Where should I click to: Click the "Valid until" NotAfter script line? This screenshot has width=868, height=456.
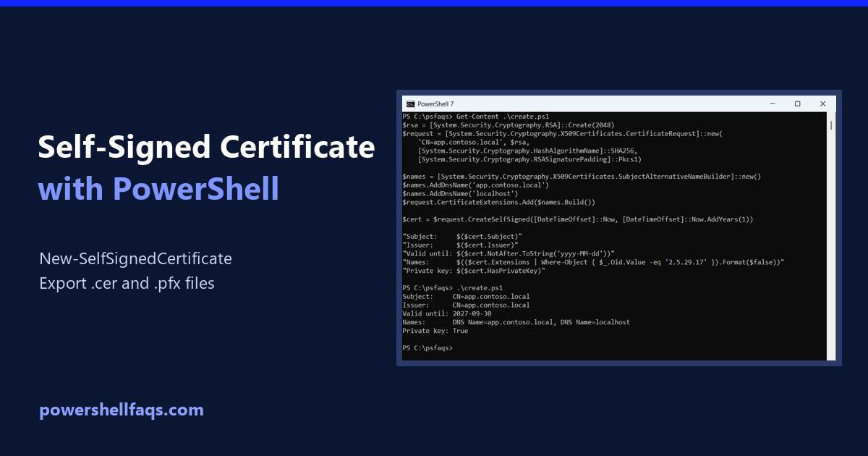coord(509,253)
